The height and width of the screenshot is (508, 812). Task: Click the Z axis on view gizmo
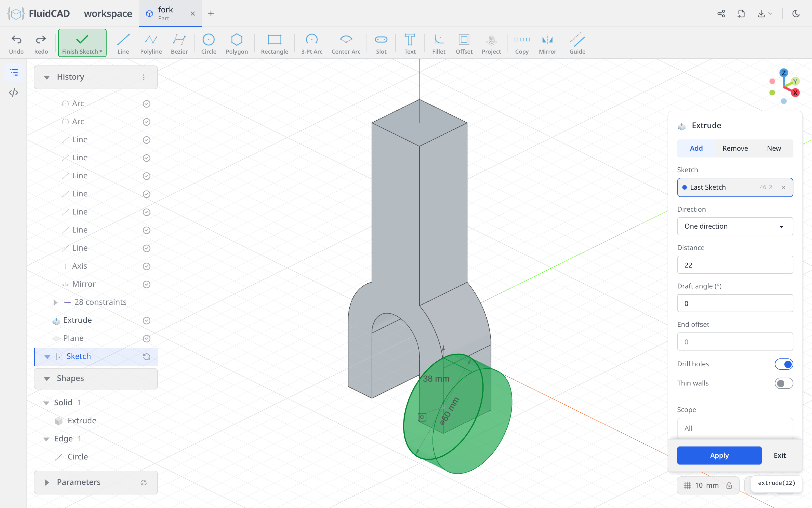point(784,73)
